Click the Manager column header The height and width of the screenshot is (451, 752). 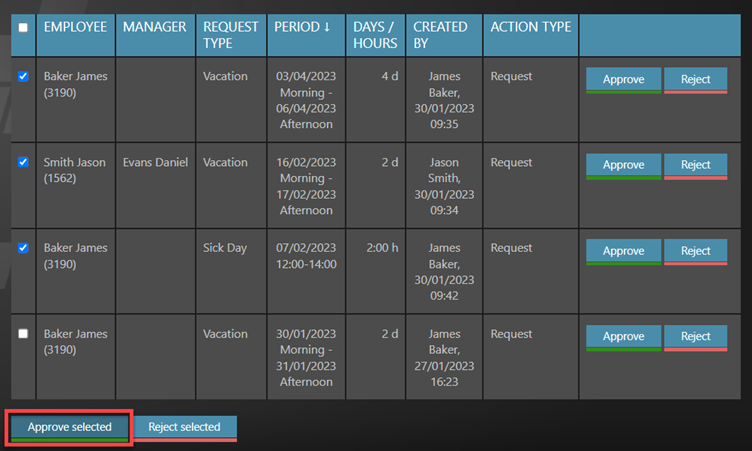(154, 27)
